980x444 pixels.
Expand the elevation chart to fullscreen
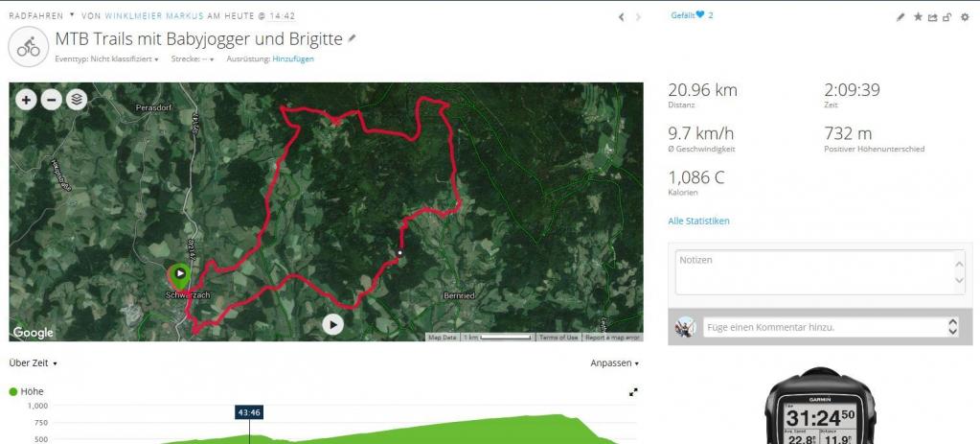click(633, 392)
